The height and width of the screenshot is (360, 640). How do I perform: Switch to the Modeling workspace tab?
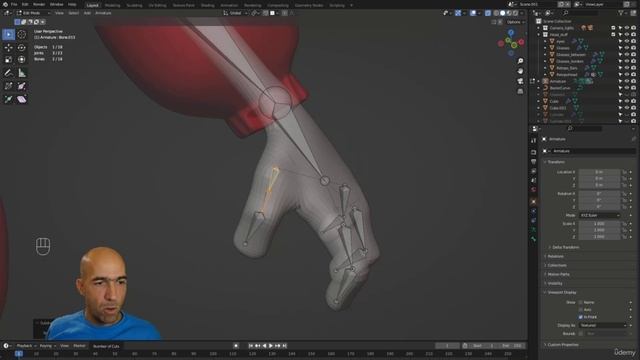pos(112,5)
